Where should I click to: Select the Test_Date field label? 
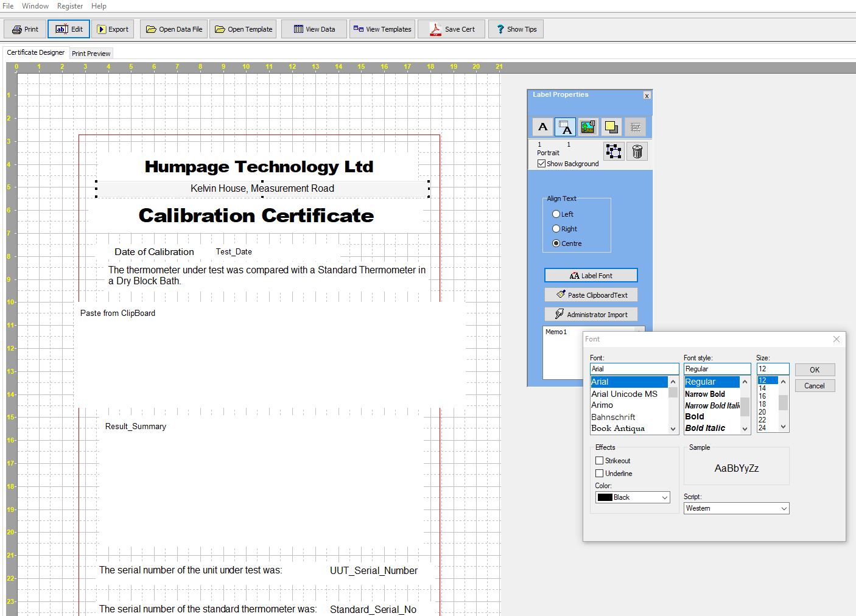click(234, 251)
